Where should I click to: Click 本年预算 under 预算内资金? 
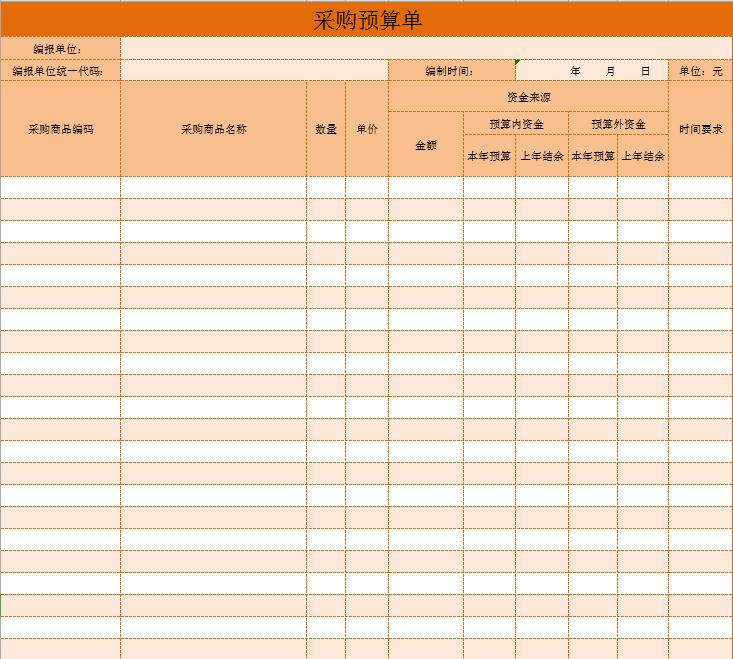point(489,156)
